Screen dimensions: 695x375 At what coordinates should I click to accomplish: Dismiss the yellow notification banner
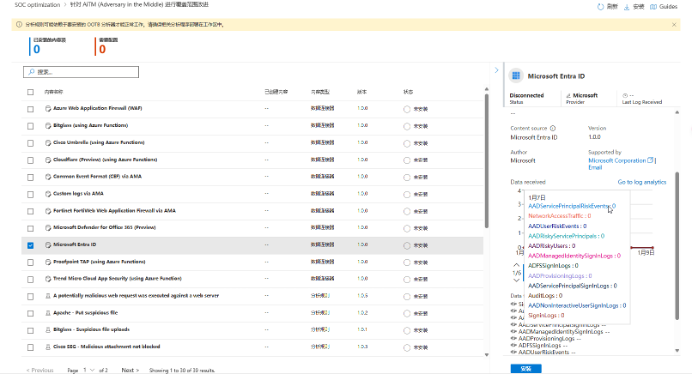(x=674, y=25)
